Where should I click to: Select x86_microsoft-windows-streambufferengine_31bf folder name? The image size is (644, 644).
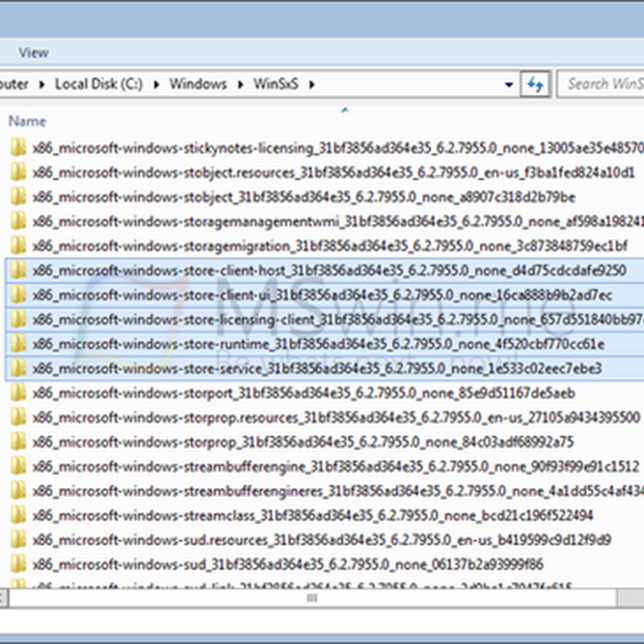336,467
